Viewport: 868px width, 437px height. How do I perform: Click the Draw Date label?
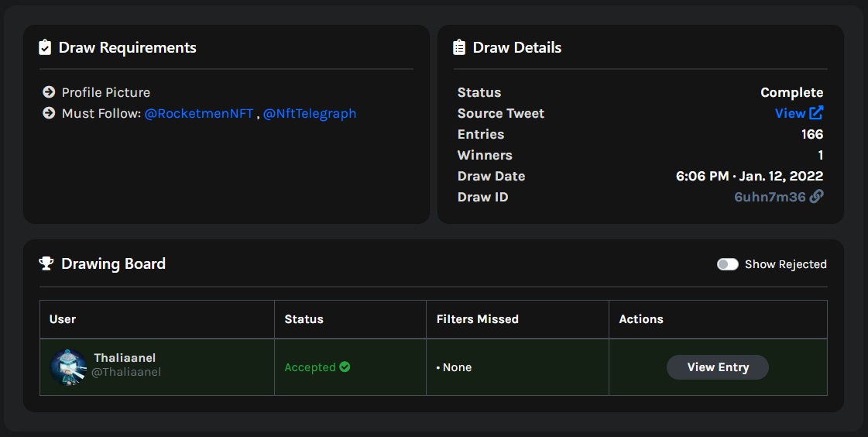tap(491, 176)
